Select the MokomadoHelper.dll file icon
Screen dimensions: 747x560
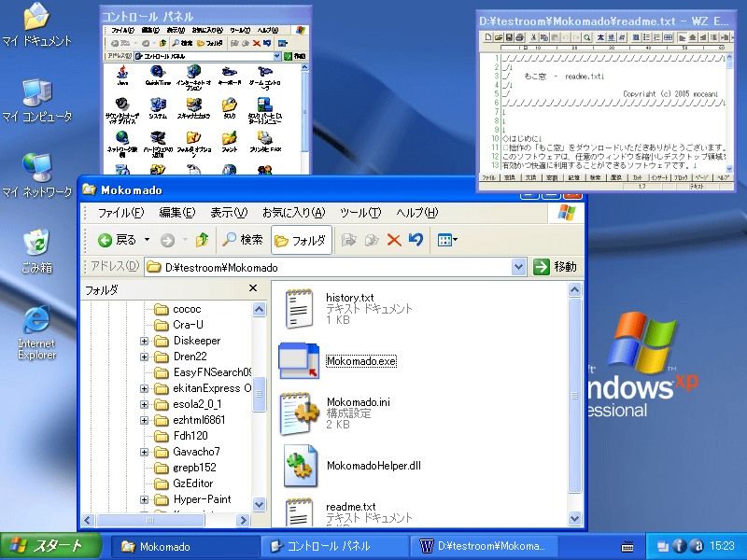point(300,466)
